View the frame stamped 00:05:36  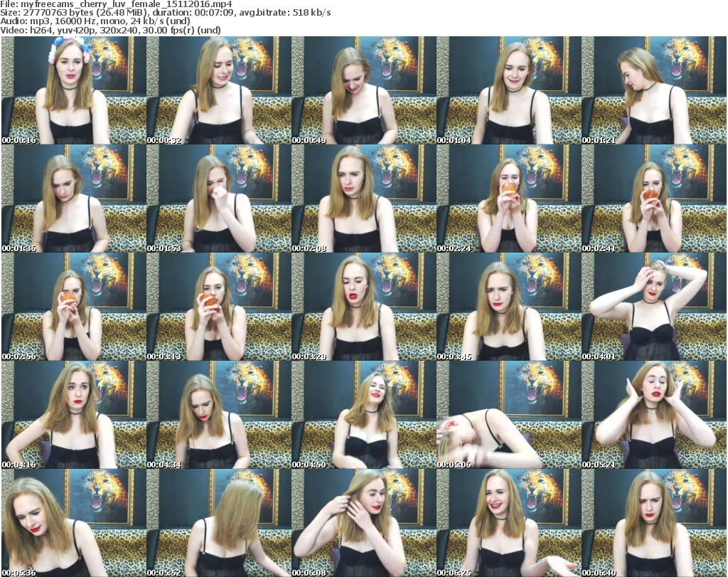tap(73, 523)
